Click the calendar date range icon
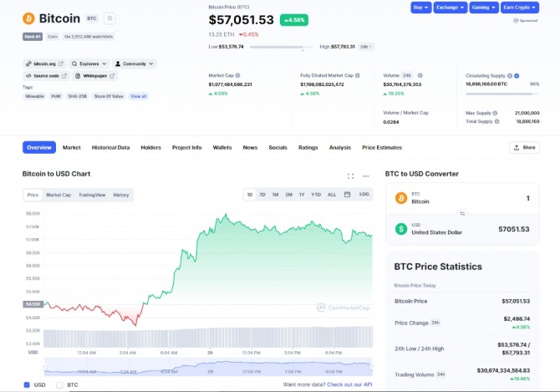 coord(347,195)
